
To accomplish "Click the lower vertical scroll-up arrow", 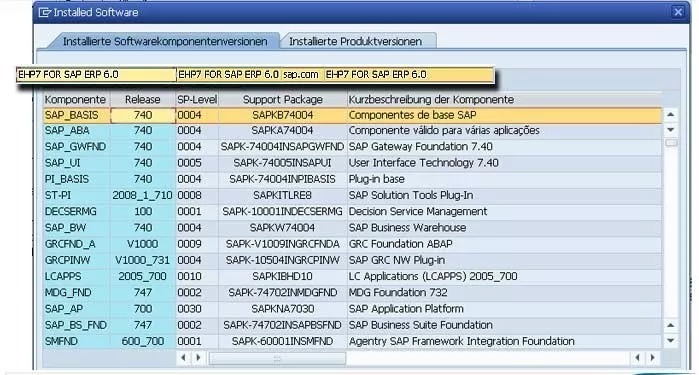I will point(670,326).
